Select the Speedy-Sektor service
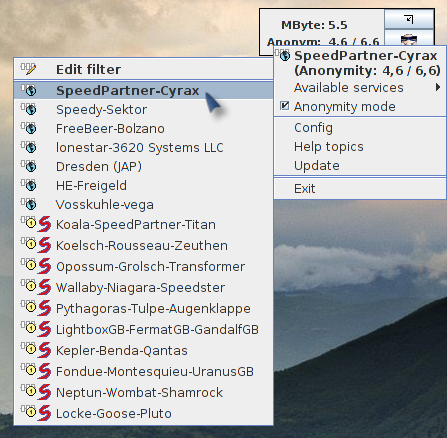This screenshot has width=447, height=438. coord(143,110)
